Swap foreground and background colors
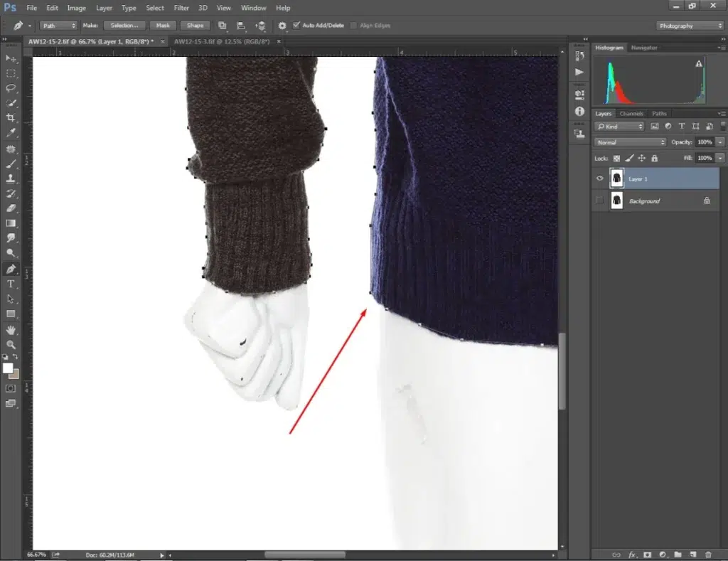 pos(16,357)
